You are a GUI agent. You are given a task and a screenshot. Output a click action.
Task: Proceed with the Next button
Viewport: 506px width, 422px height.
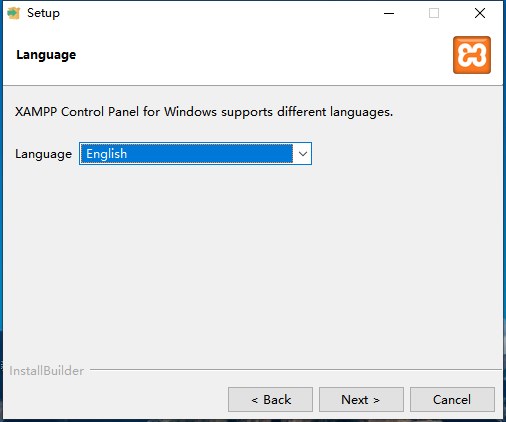click(361, 399)
